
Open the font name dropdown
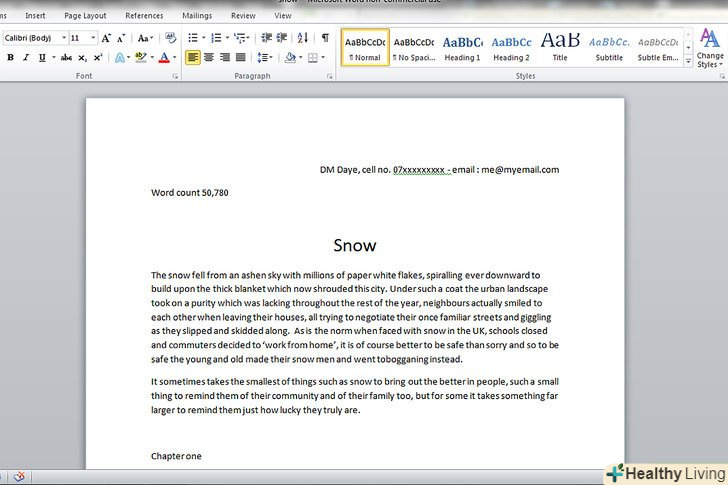coord(64,38)
